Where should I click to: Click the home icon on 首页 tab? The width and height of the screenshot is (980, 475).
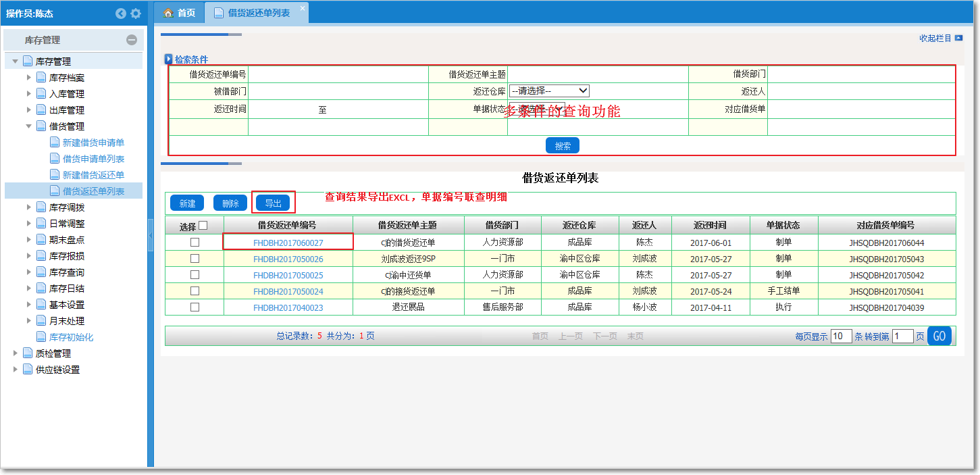(x=169, y=13)
